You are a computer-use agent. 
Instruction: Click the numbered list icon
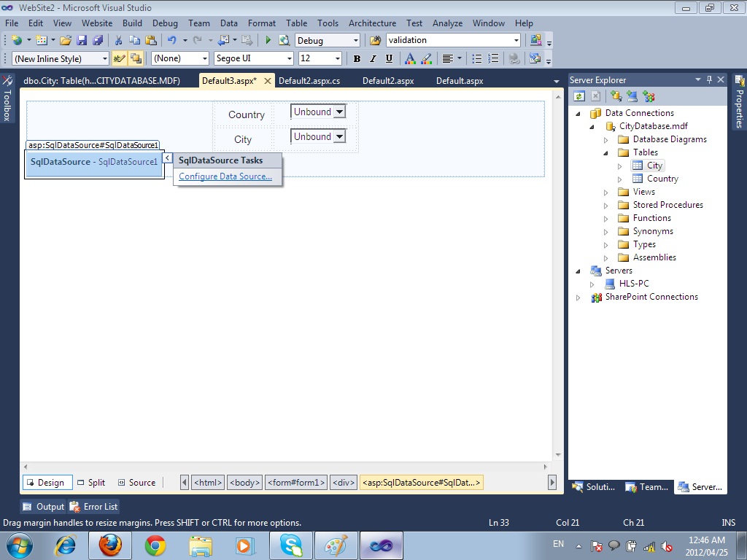[x=494, y=58]
